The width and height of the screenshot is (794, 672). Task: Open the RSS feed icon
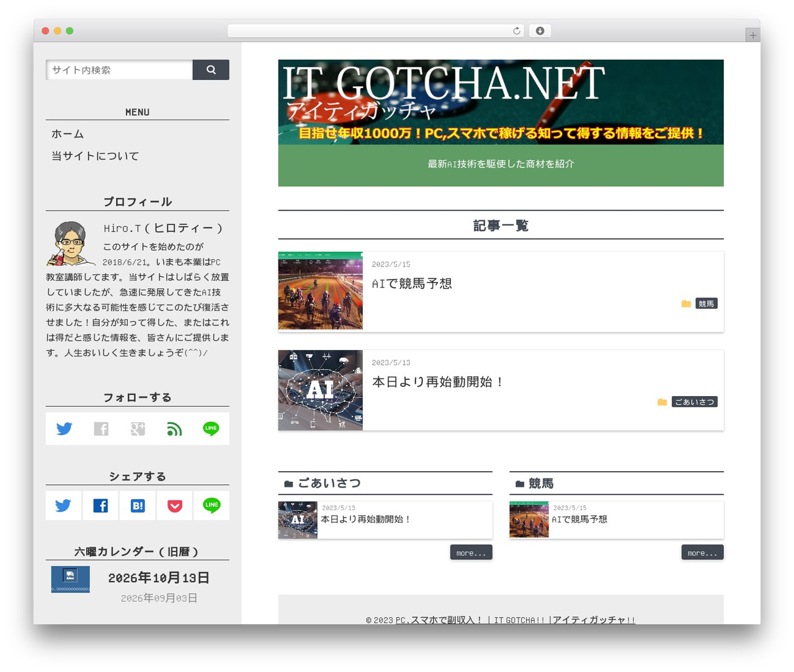pyautogui.click(x=174, y=429)
